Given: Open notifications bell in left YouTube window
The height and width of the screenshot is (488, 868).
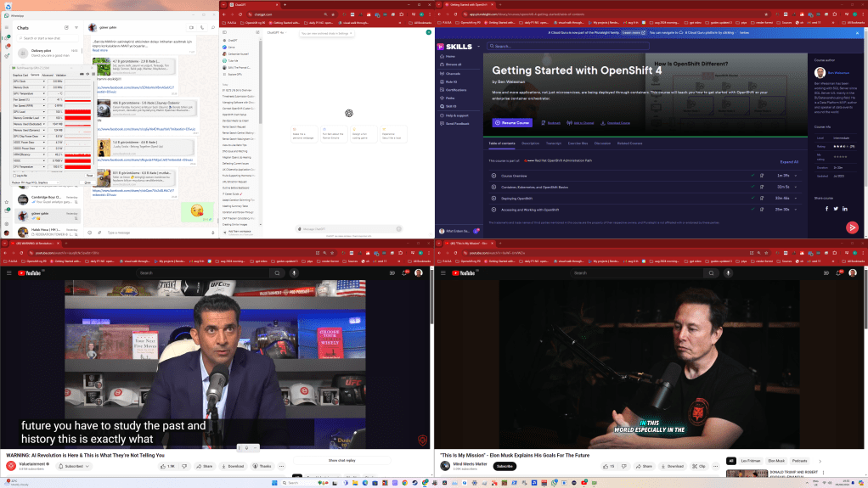Looking at the screenshot, I should (x=404, y=272).
